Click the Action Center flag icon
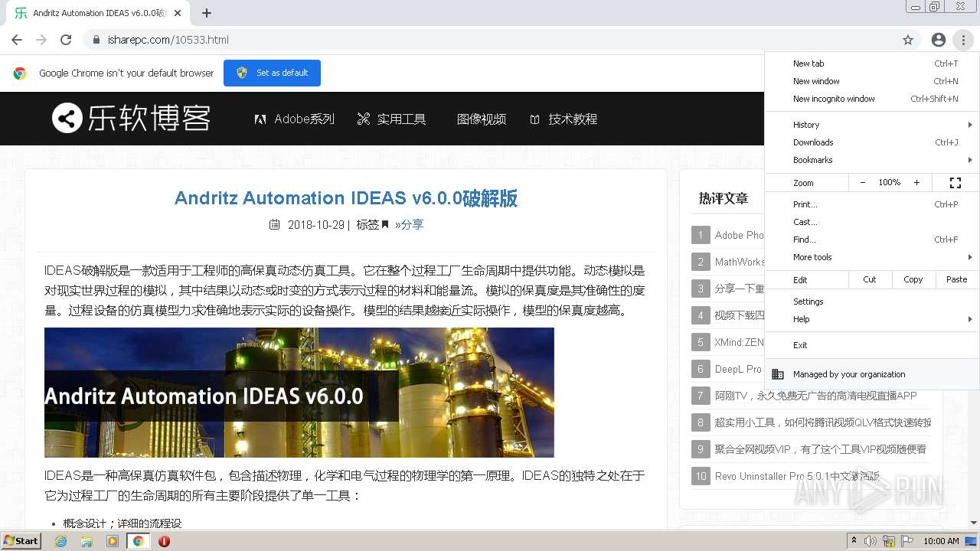The width and height of the screenshot is (980, 551). pyautogui.click(x=906, y=541)
